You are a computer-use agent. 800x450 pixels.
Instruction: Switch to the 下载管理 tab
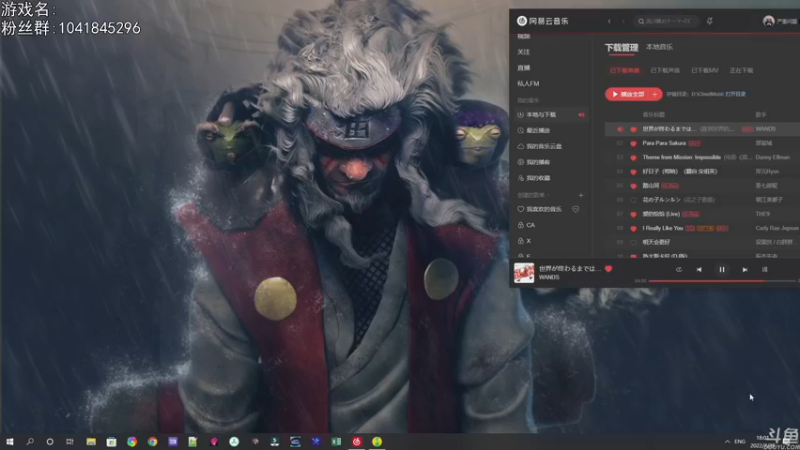click(x=621, y=47)
